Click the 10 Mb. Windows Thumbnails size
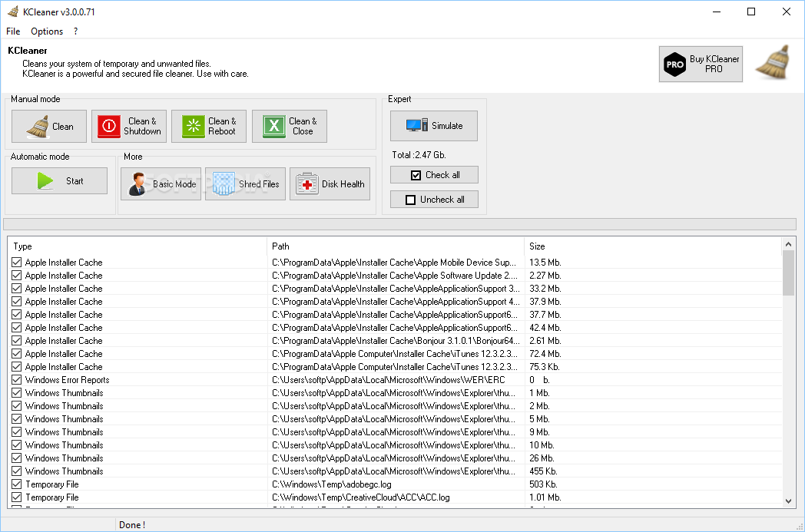The image size is (805, 532). coord(542,445)
